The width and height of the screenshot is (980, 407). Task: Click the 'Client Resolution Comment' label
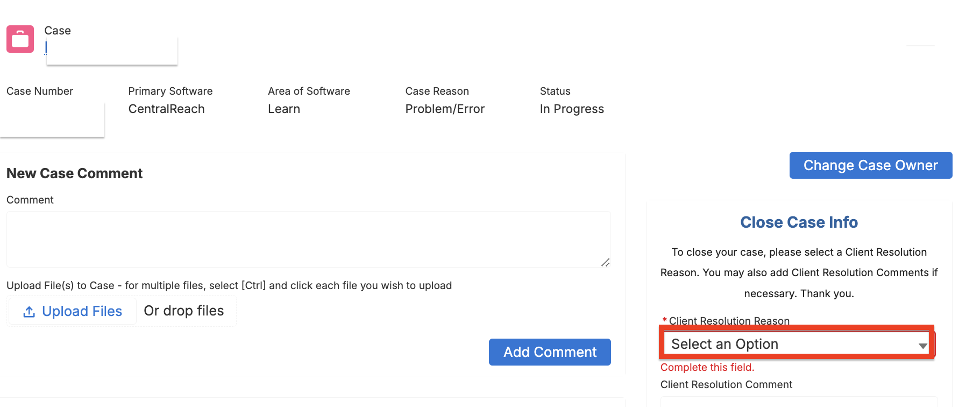(x=726, y=384)
